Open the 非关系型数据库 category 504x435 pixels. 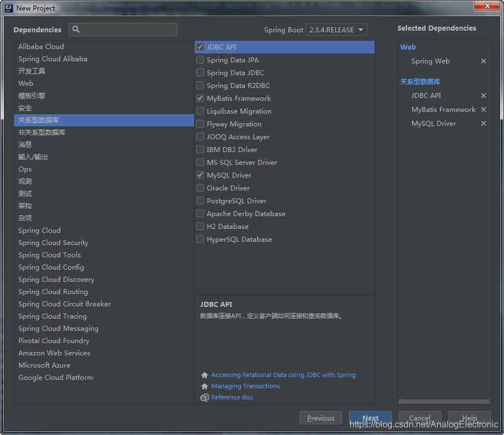(104, 132)
